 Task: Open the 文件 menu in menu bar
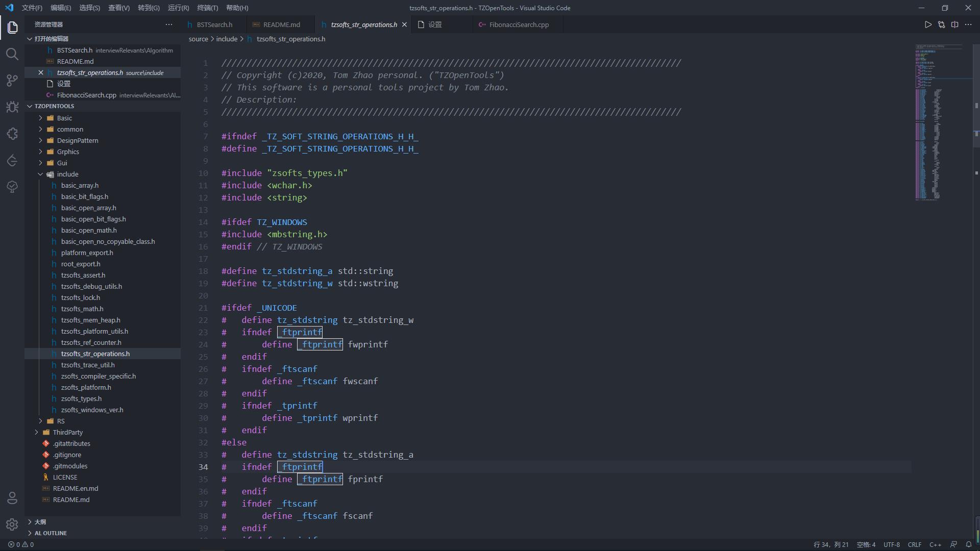[x=32, y=8]
